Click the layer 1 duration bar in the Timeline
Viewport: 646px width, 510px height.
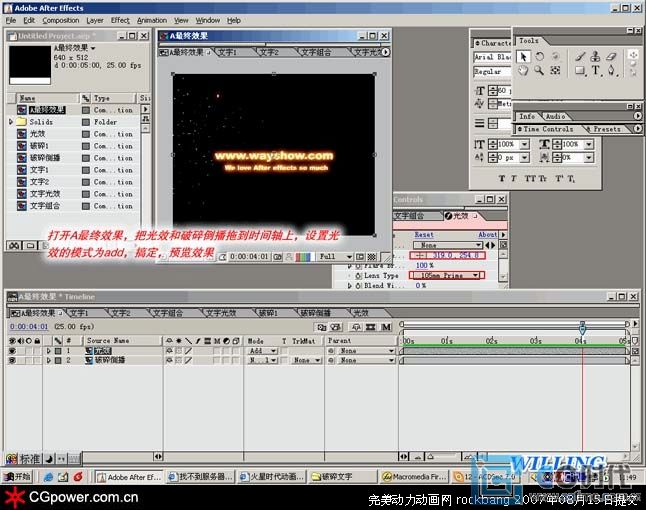pyautogui.click(x=515, y=351)
